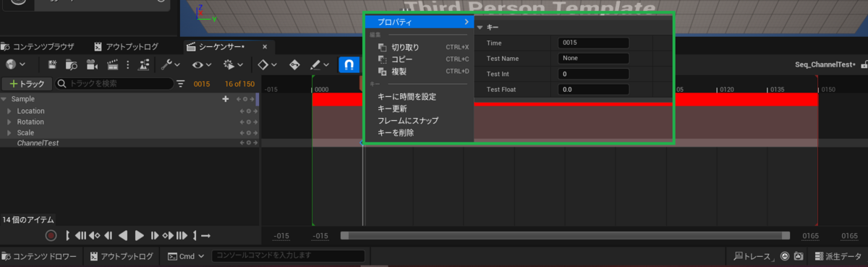Play the sequence in reverse
This screenshot has height=267, width=868.
point(123,235)
